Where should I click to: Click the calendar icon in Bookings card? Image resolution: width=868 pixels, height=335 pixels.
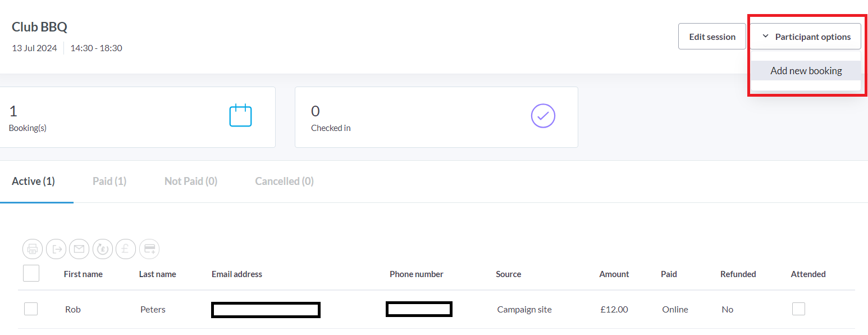click(x=240, y=116)
